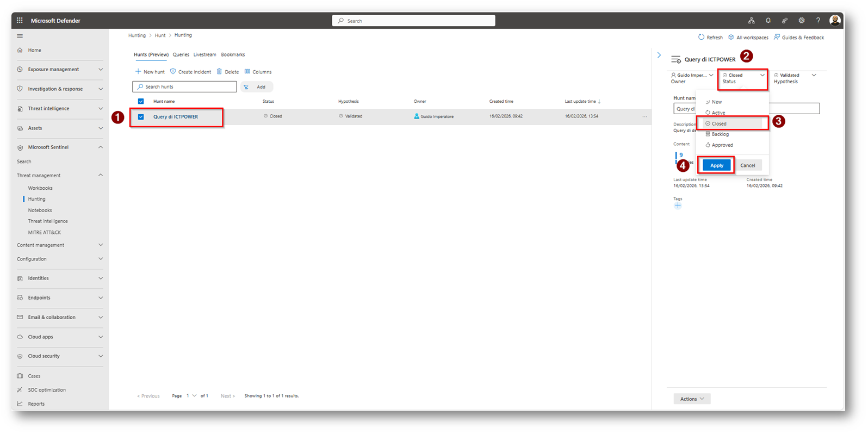Viewport: 868px width, 434px height.
Task: Click the New hunt button
Action: coord(150,72)
